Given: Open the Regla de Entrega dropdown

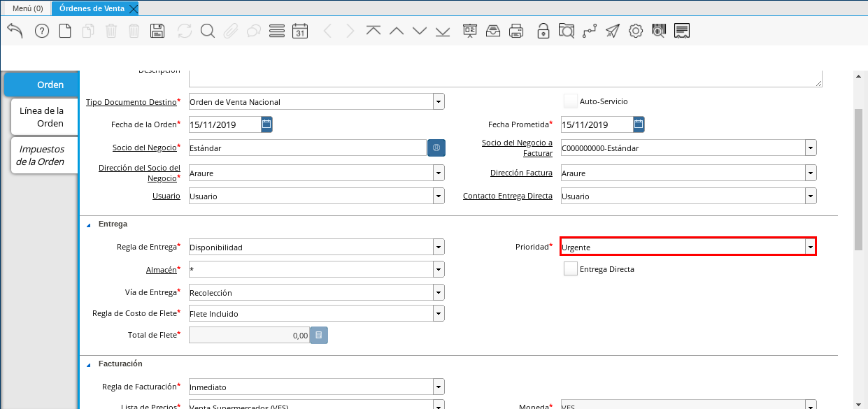Looking at the screenshot, I should (439, 247).
